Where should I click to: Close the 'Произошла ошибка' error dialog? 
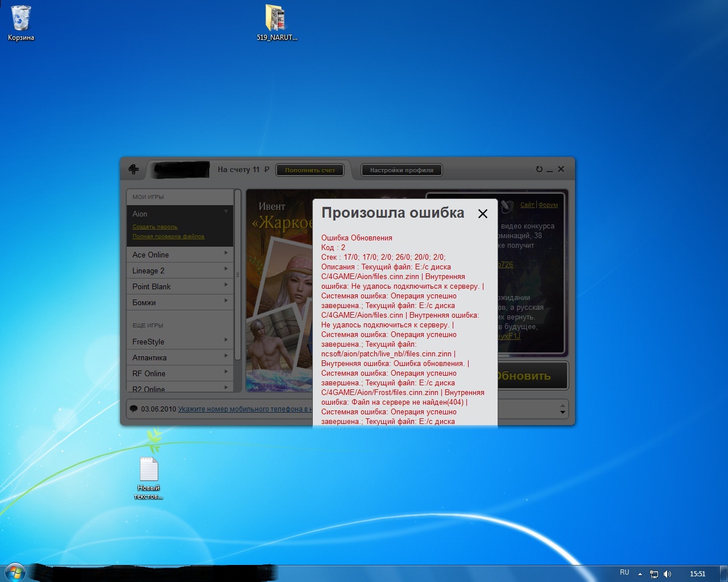point(483,214)
